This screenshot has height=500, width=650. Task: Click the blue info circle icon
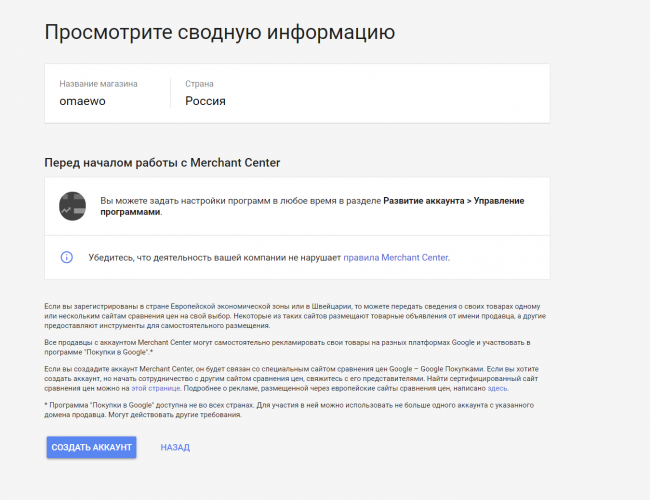point(67,257)
